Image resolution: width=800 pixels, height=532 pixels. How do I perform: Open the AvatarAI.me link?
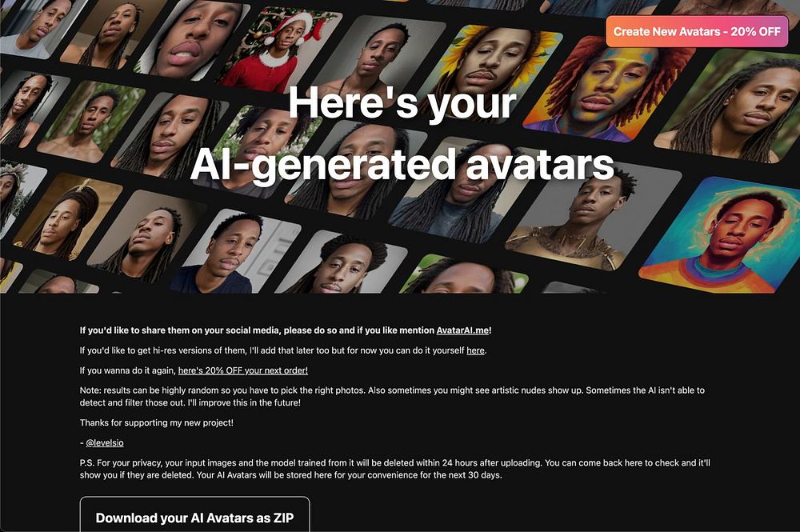click(462, 330)
